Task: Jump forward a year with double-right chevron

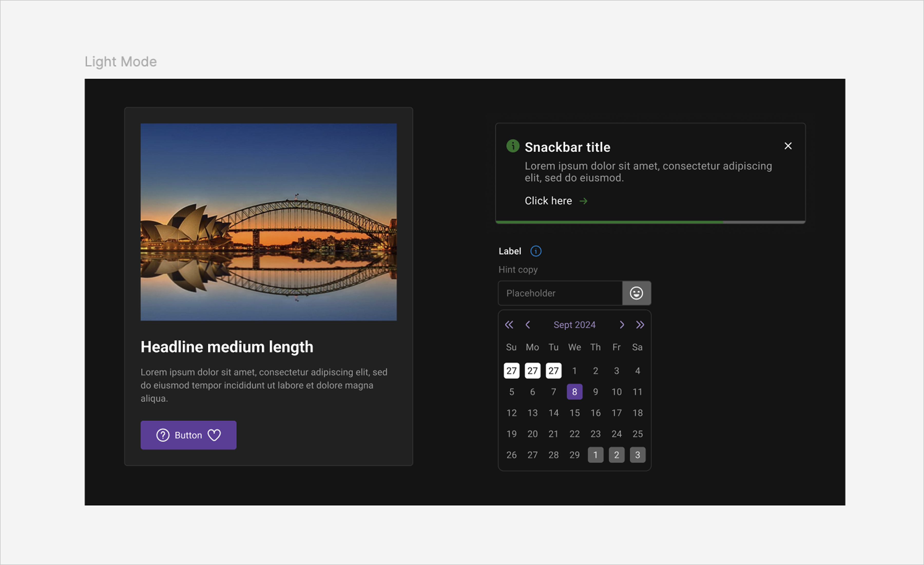Action: coord(640,325)
